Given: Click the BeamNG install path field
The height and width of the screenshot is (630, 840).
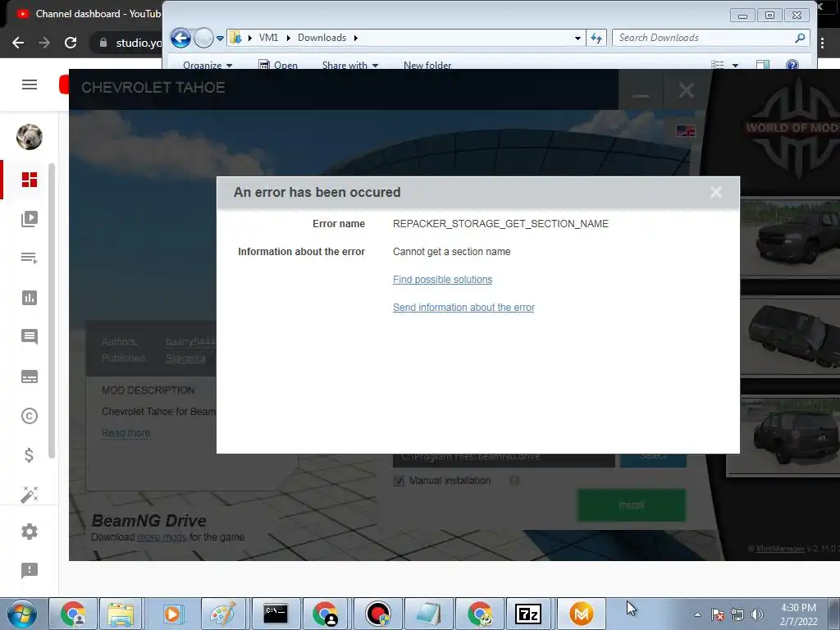Looking at the screenshot, I should (504, 458).
